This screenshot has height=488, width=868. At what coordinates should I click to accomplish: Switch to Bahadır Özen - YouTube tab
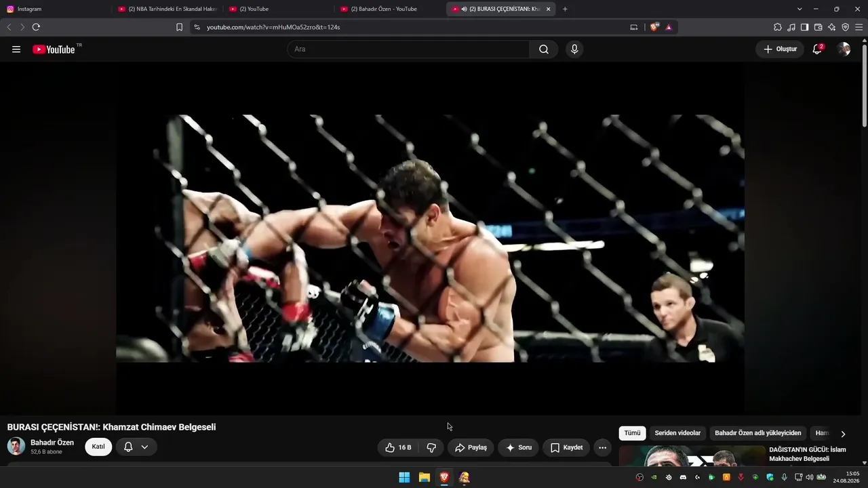tap(390, 9)
